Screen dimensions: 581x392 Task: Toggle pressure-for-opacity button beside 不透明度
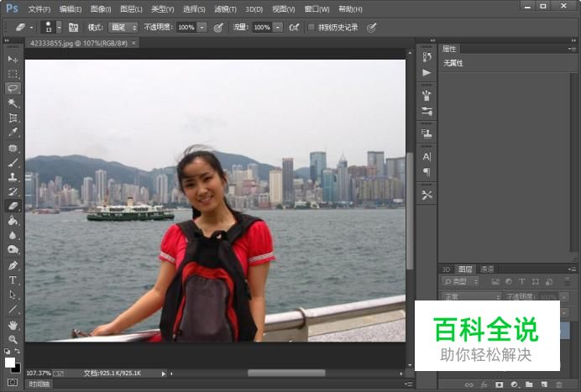pos(218,27)
